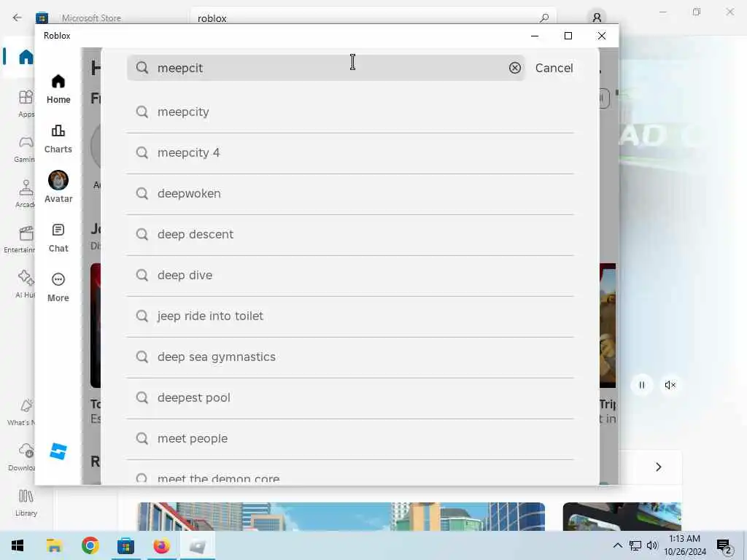
Task: Switch to Microsoft Store taskbar icon
Action: [125, 545]
